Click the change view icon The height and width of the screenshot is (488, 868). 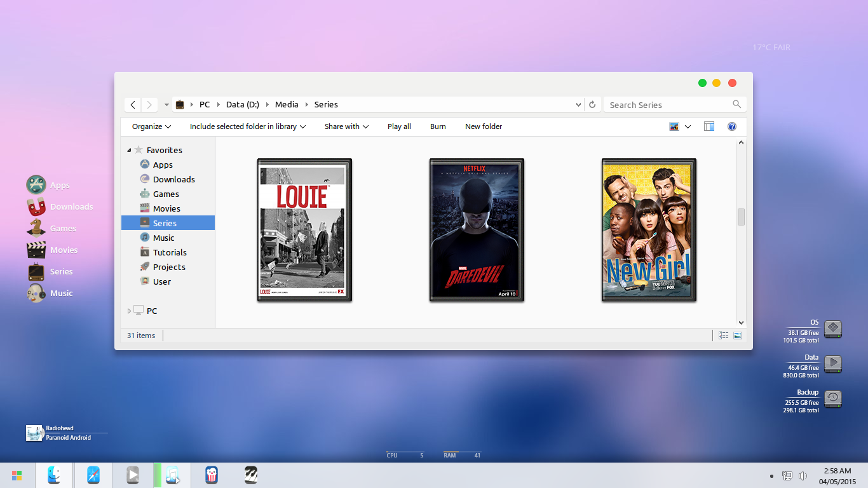pyautogui.click(x=674, y=126)
